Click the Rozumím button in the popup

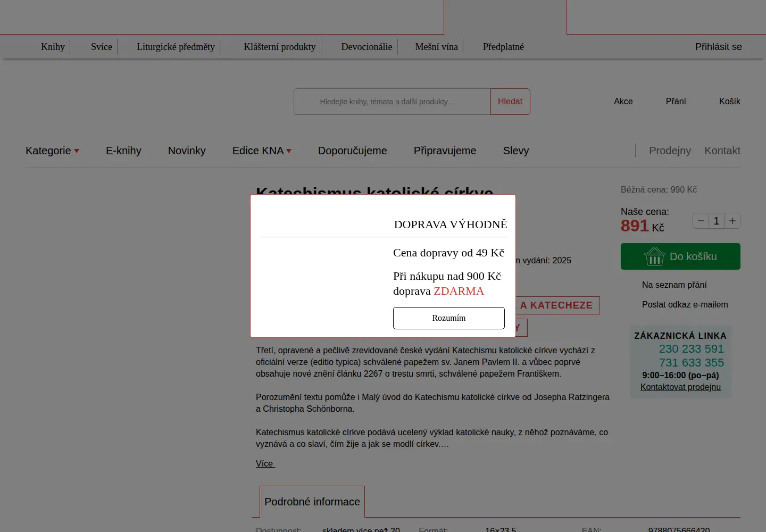pos(448,318)
